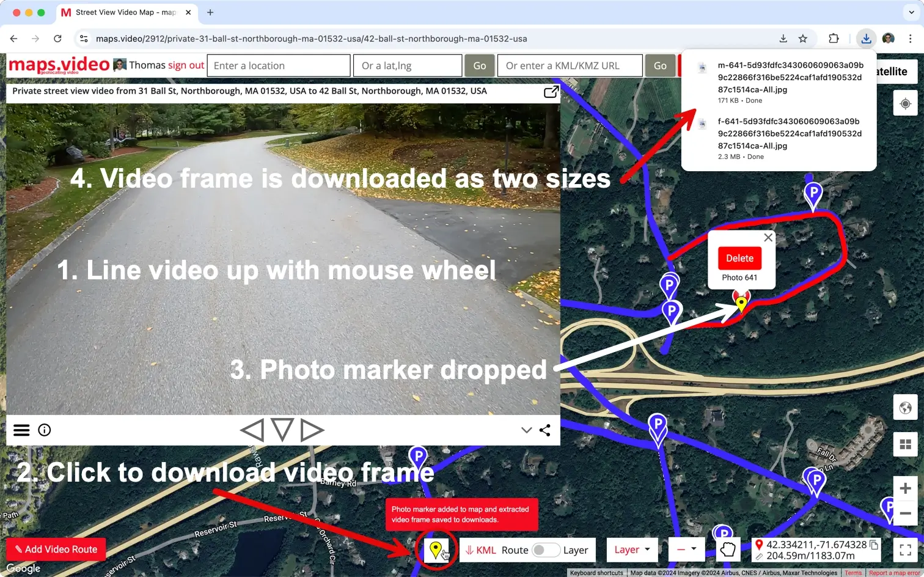
Task: Focus the Enter a location field
Action: click(279, 65)
